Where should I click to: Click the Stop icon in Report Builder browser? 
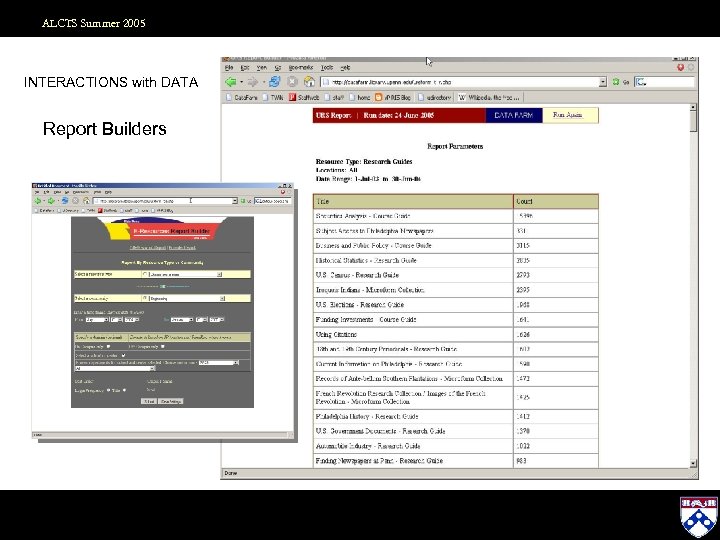coord(75,201)
